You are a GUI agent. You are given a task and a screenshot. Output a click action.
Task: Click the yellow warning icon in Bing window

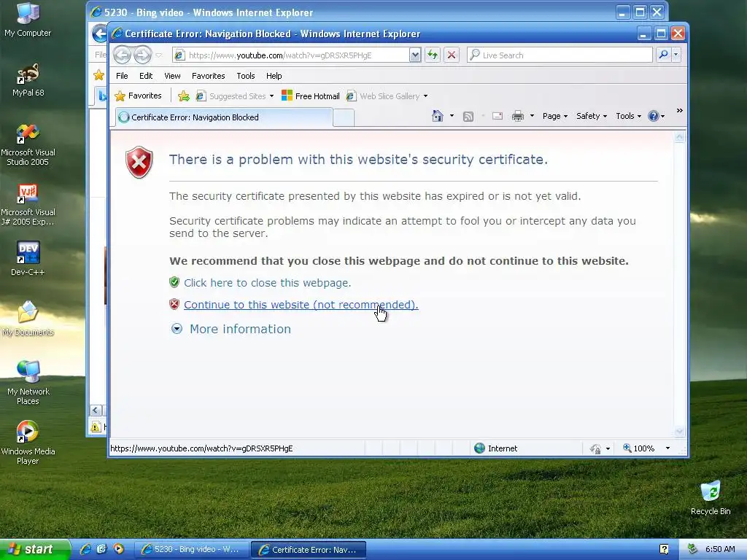pos(96,427)
